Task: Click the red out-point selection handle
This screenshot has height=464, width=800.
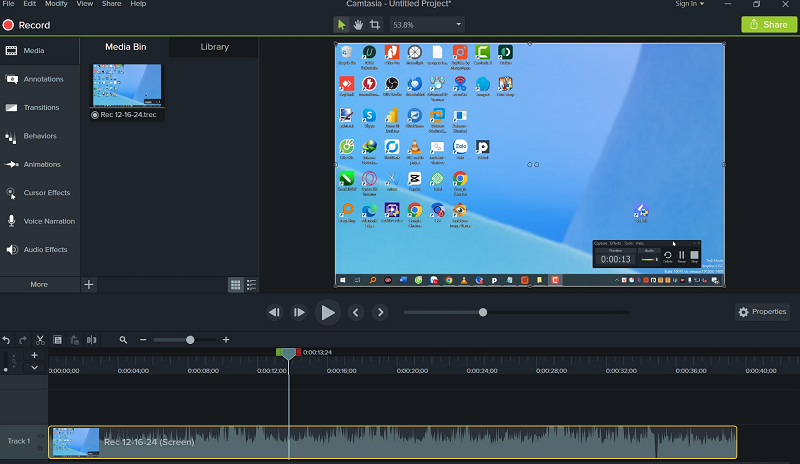Action: [298, 352]
